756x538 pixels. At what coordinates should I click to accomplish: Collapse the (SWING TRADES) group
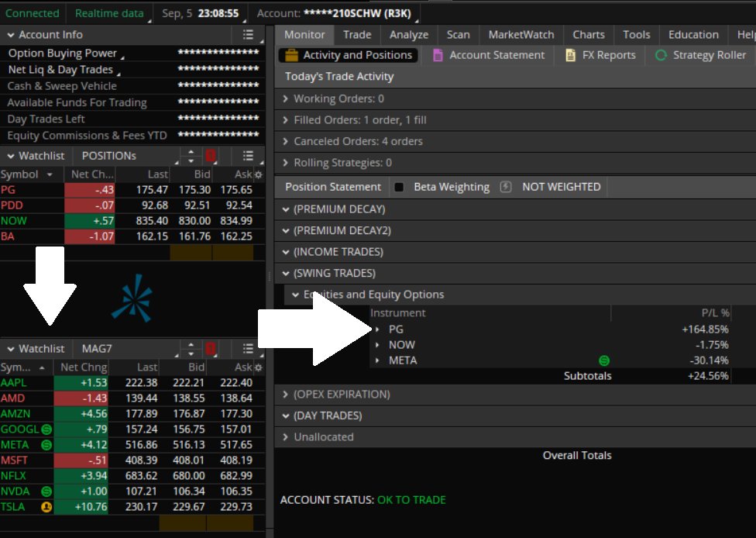[285, 273]
